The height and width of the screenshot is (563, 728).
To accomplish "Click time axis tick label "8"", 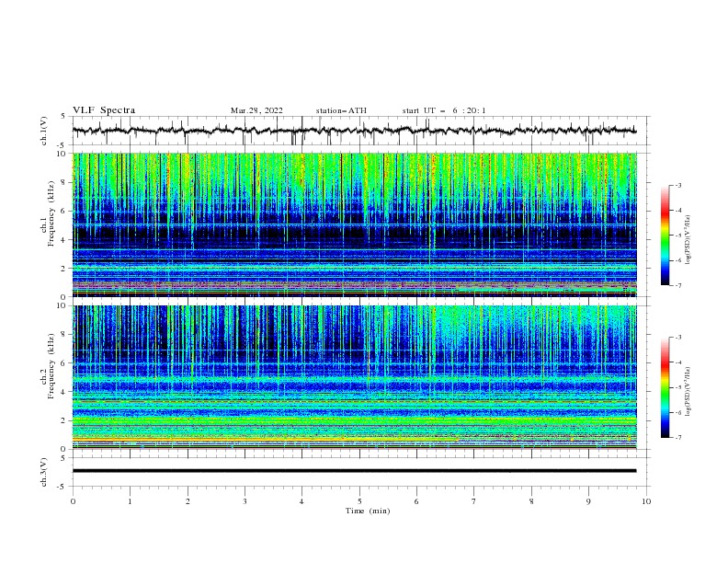I will pos(531,501).
